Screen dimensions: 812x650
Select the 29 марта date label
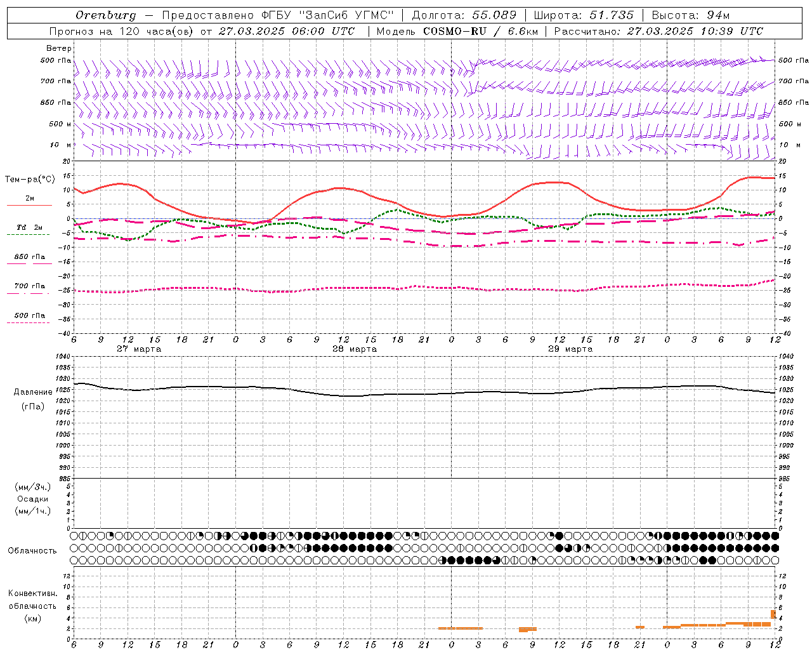[x=570, y=349]
